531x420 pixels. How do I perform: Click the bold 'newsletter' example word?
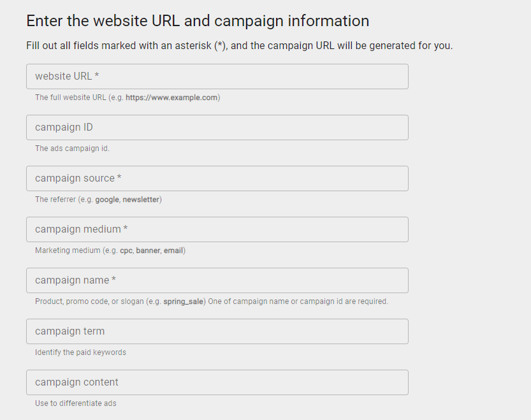pos(142,199)
